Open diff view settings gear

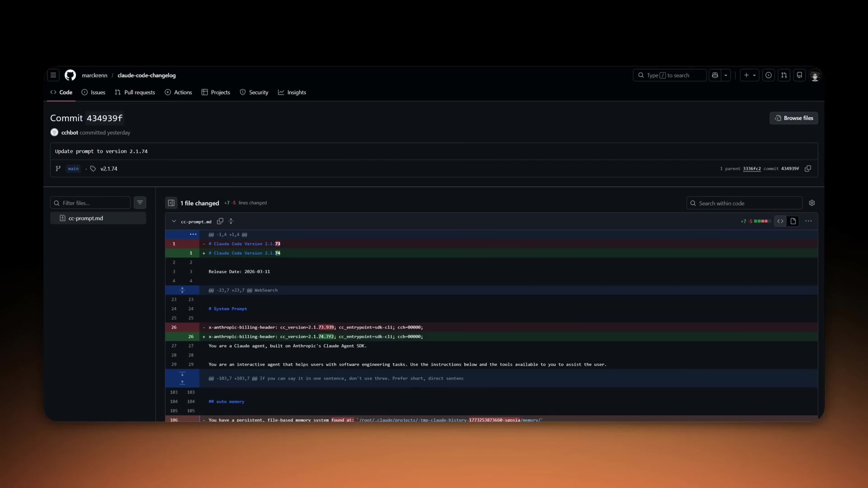coord(812,203)
